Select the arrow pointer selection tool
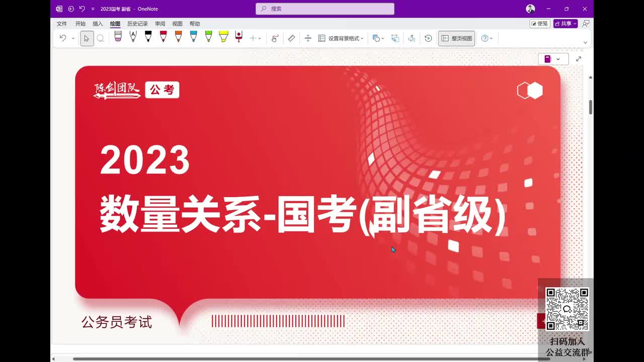This screenshot has height=362, width=644. [x=87, y=38]
